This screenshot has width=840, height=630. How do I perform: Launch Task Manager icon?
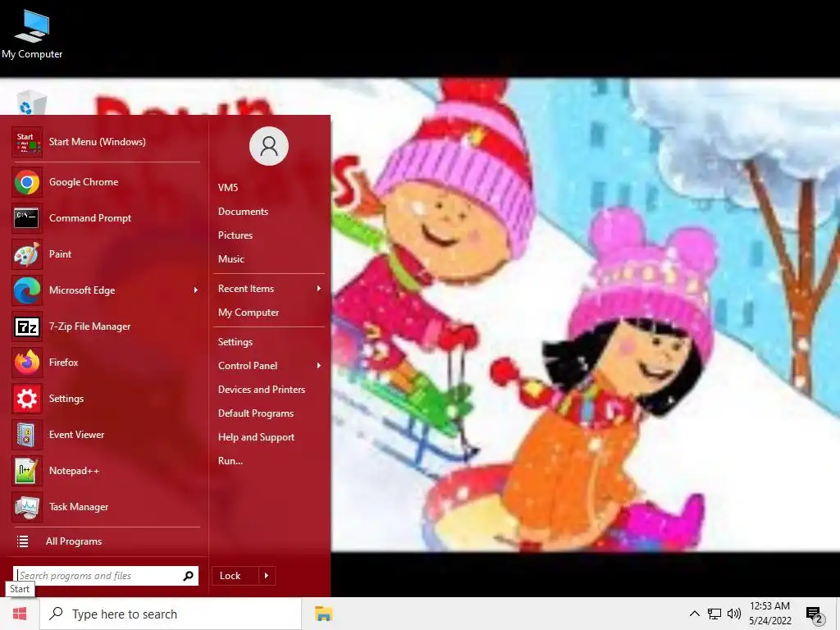point(27,507)
